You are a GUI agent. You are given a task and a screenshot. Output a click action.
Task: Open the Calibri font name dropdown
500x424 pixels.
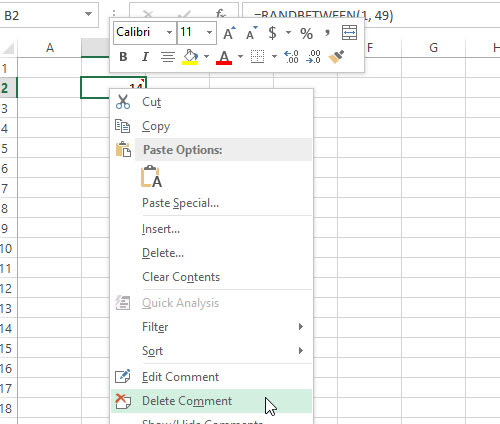click(169, 33)
